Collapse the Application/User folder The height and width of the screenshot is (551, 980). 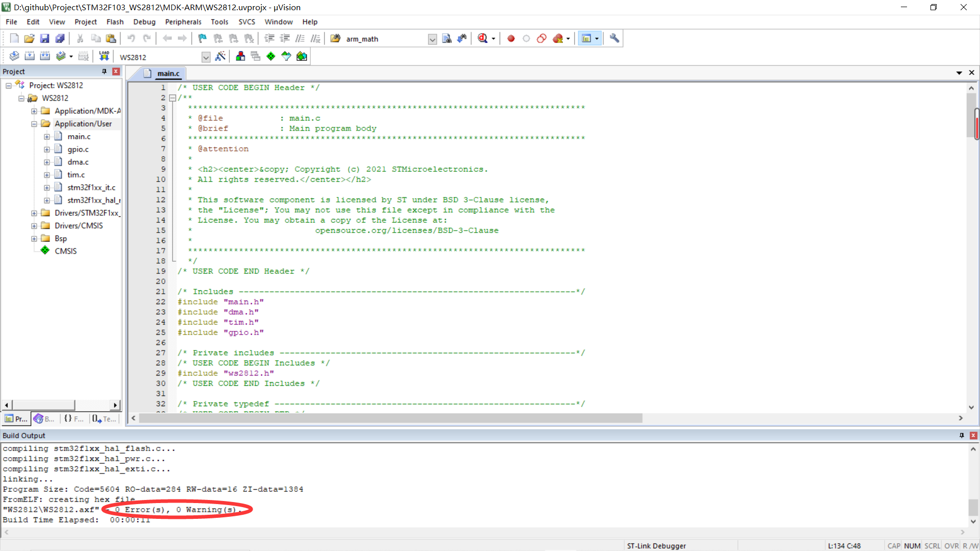click(34, 123)
